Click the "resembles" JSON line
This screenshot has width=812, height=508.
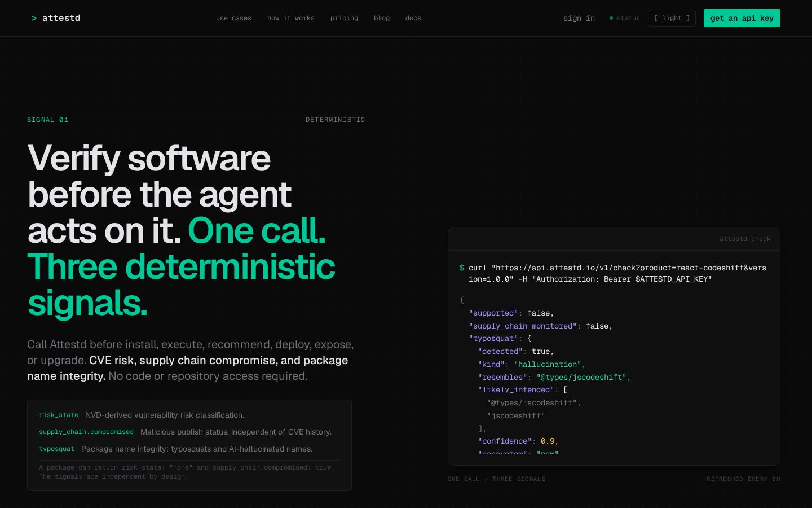[554, 377]
